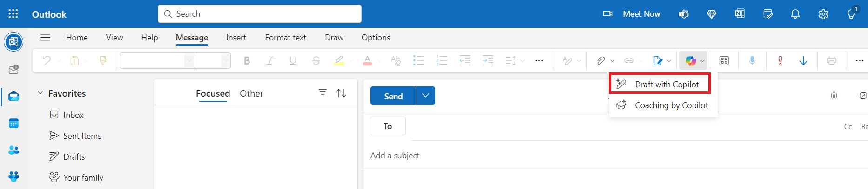Apply red font color
Image resolution: width=868 pixels, height=189 pixels.
(x=367, y=60)
